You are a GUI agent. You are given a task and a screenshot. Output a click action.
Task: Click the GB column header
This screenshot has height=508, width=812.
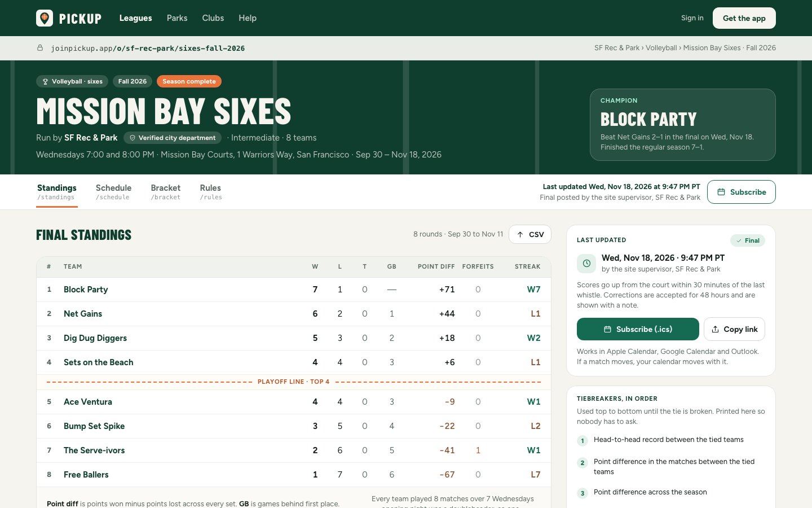[x=392, y=266]
